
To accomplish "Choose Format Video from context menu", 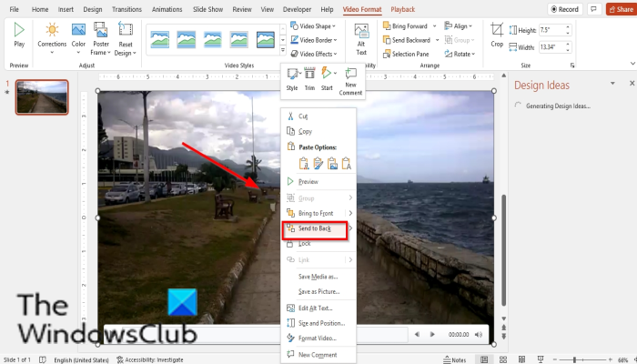I will (x=318, y=338).
